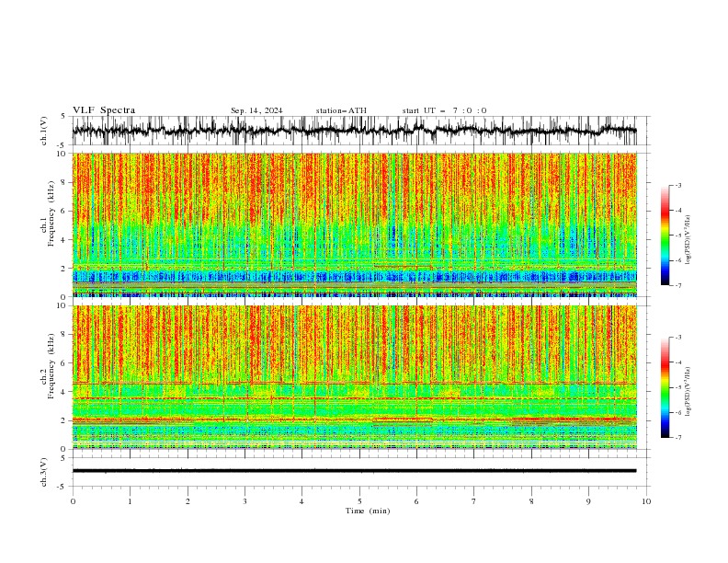Click the 3 tick on the time axis
Viewport: 728px width, 563px height.
pyautogui.click(x=245, y=501)
